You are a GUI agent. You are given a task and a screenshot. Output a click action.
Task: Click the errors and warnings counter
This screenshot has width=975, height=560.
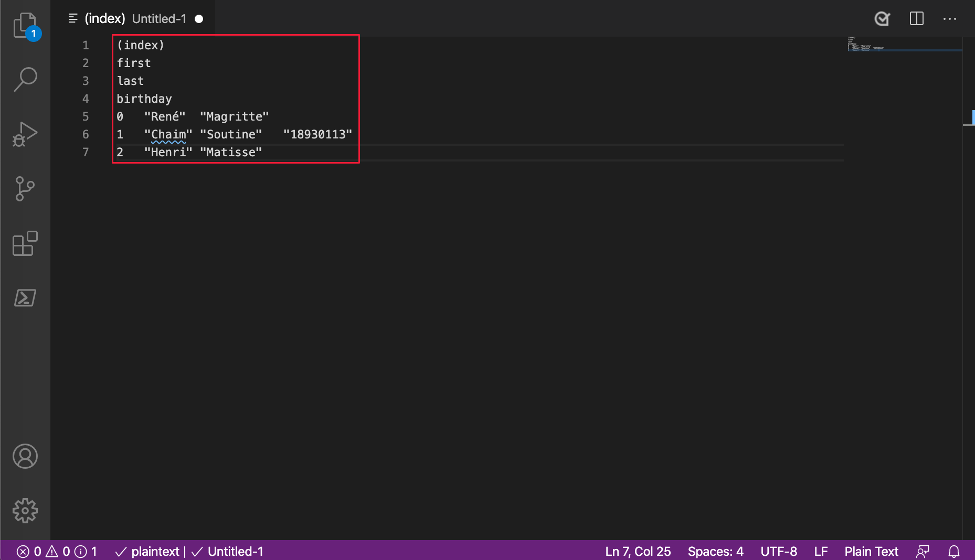[43, 551]
